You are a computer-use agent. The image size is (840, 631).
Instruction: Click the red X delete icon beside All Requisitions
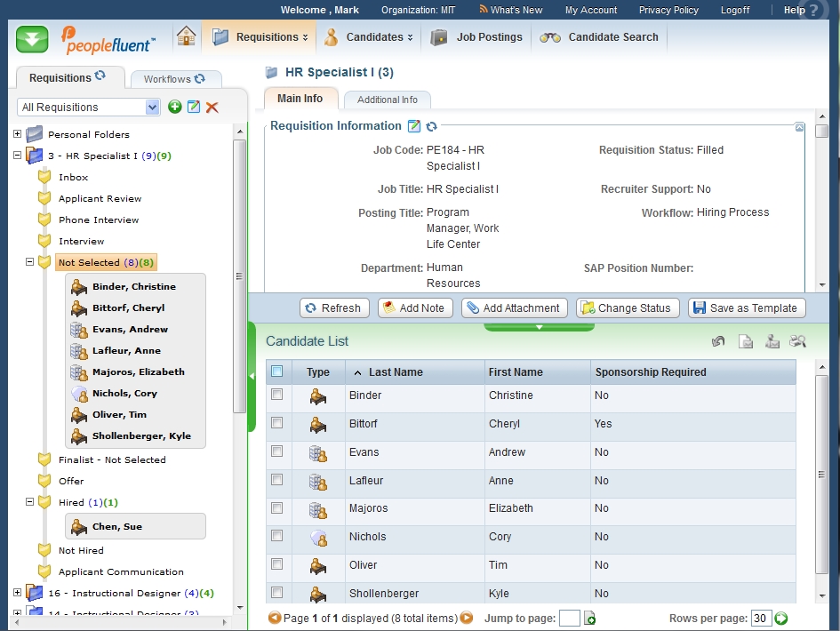[x=212, y=107]
